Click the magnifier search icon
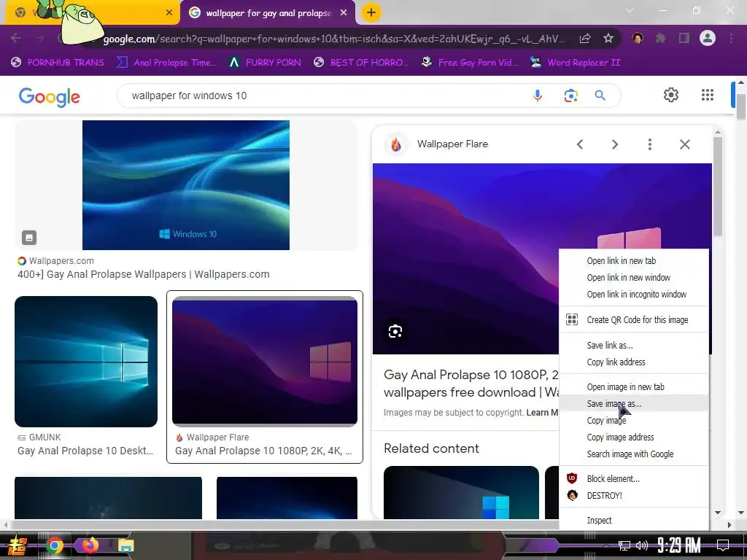This screenshot has width=747, height=560. click(600, 96)
